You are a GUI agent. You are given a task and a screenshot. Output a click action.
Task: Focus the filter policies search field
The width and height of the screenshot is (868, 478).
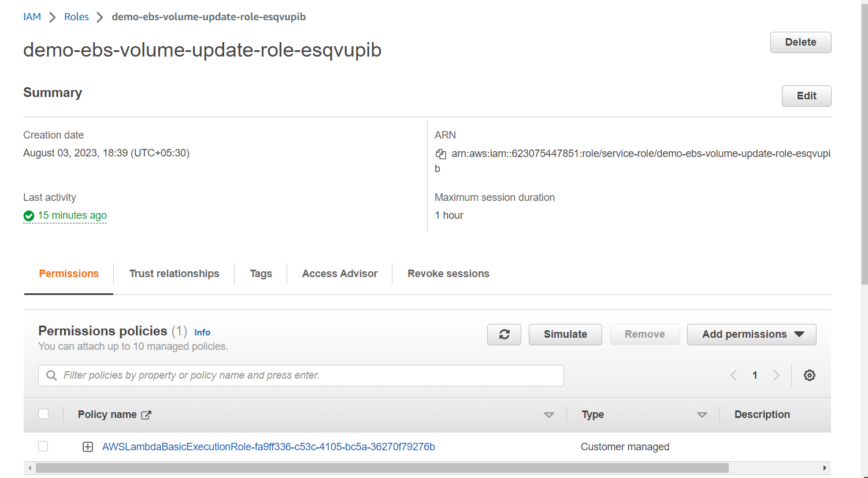[x=301, y=375]
